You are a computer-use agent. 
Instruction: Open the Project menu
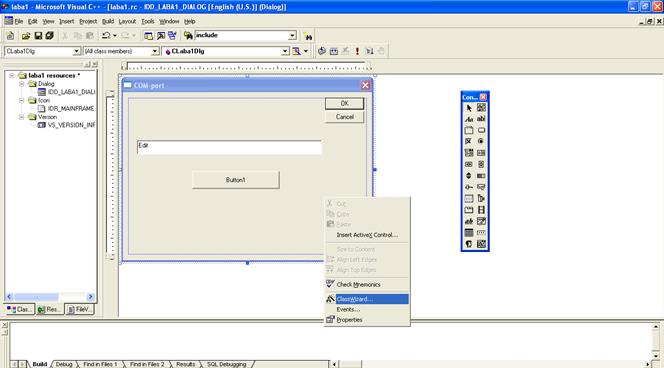[x=88, y=21]
